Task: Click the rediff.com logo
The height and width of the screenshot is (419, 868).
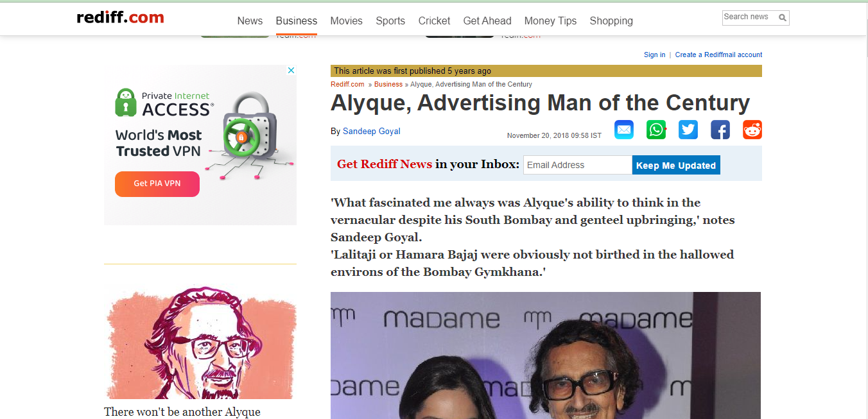Action: coord(120,18)
